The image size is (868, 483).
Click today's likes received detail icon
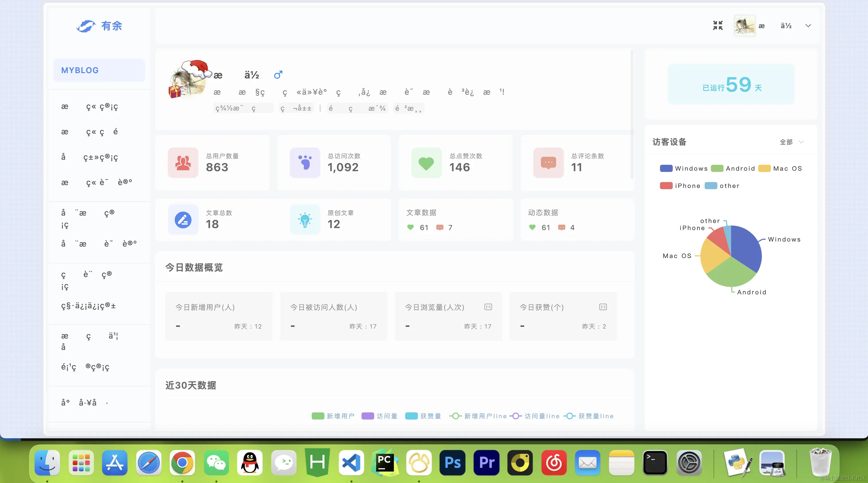pyautogui.click(x=603, y=307)
